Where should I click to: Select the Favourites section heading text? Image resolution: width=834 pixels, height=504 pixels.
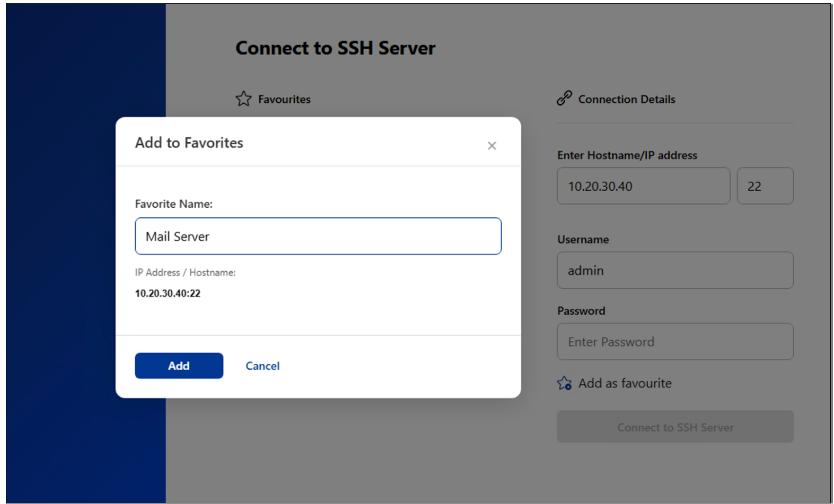[x=284, y=99]
